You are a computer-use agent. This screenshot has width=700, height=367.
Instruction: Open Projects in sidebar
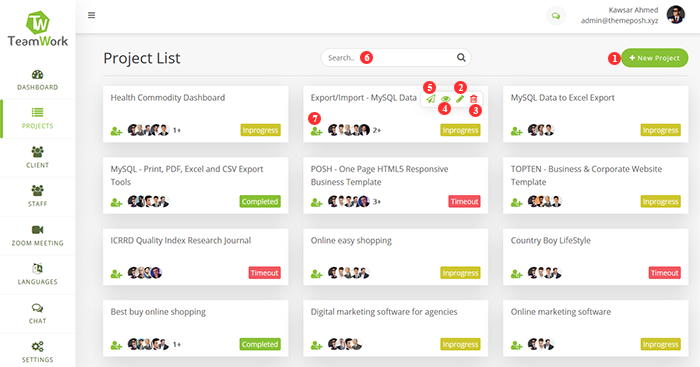pos(38,119)
